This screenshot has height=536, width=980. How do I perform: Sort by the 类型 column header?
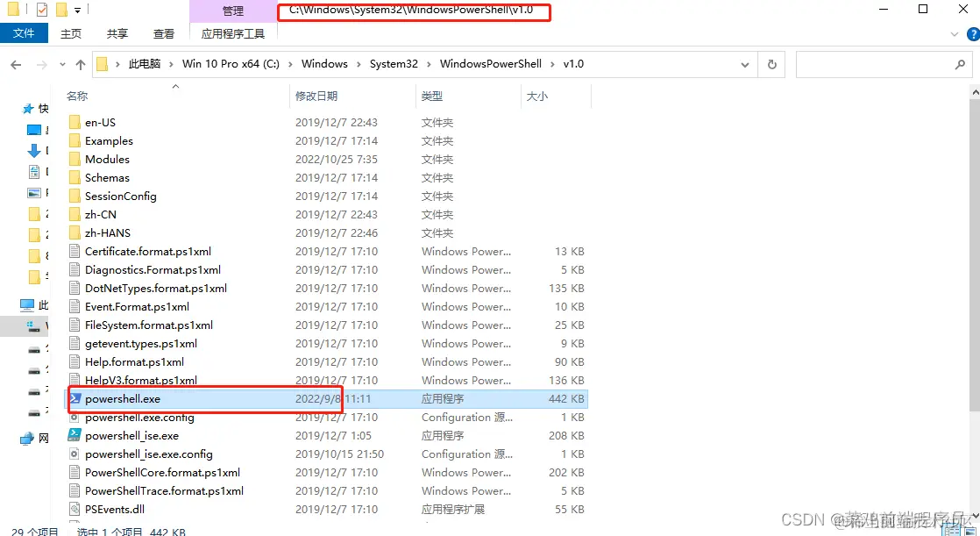pyautogui.click(x=432, y=96)
